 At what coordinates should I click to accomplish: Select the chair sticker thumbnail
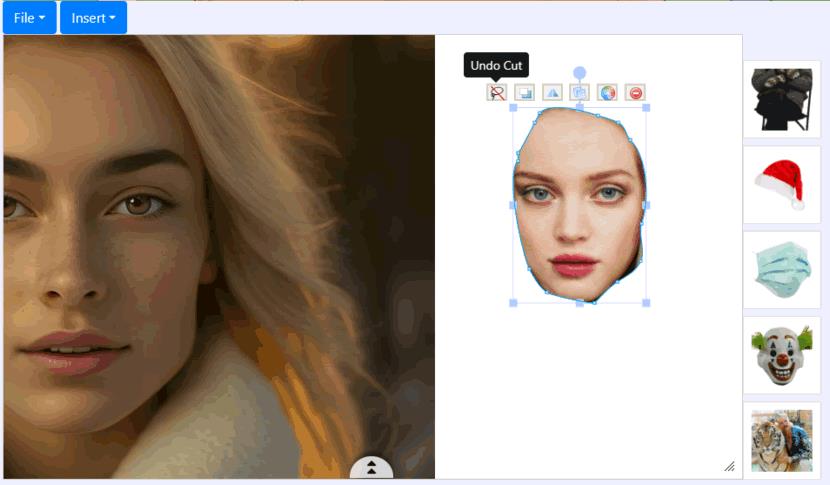coord(782,99)
